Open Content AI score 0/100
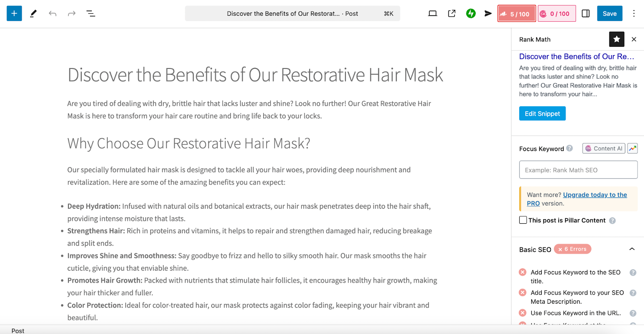644x334 pixels. pos(557,13)
